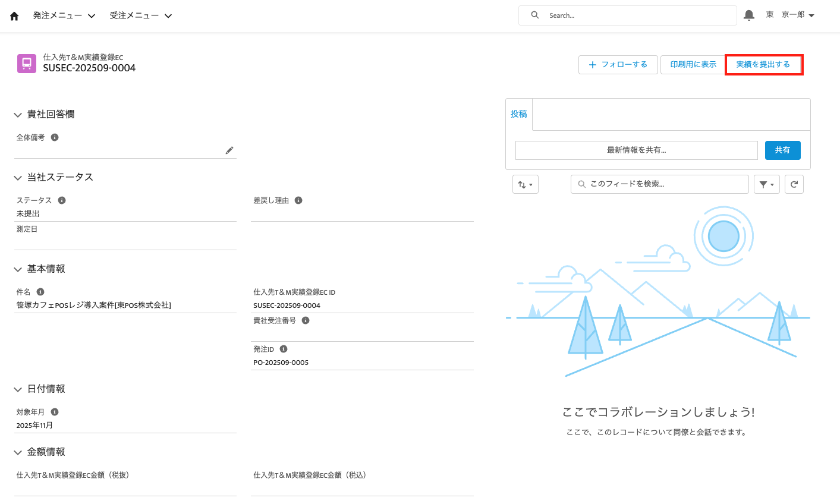Screen dimensions: 840x504
Task: Click the magnifier icon in global search
Action: tap(535, 15)
